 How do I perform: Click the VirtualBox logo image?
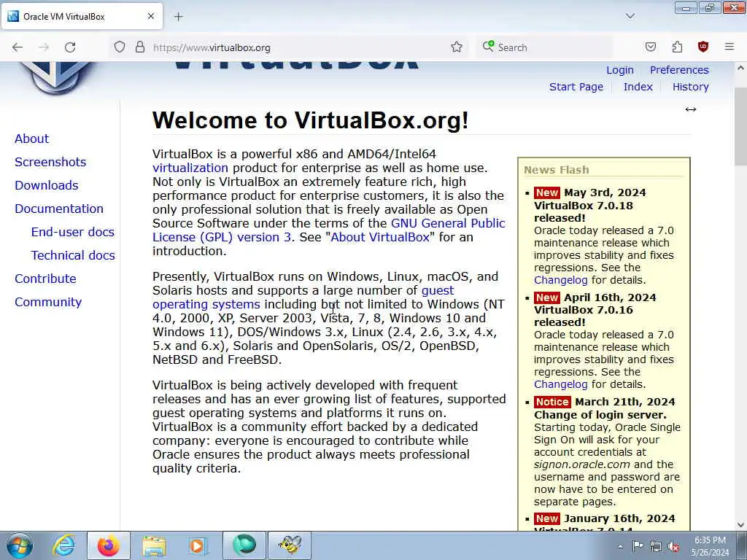56,77
